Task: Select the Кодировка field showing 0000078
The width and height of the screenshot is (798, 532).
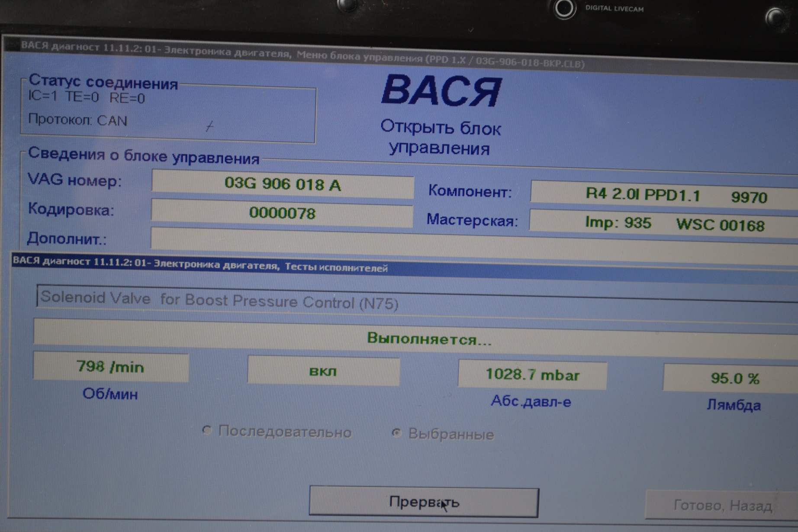Action: 282,213
